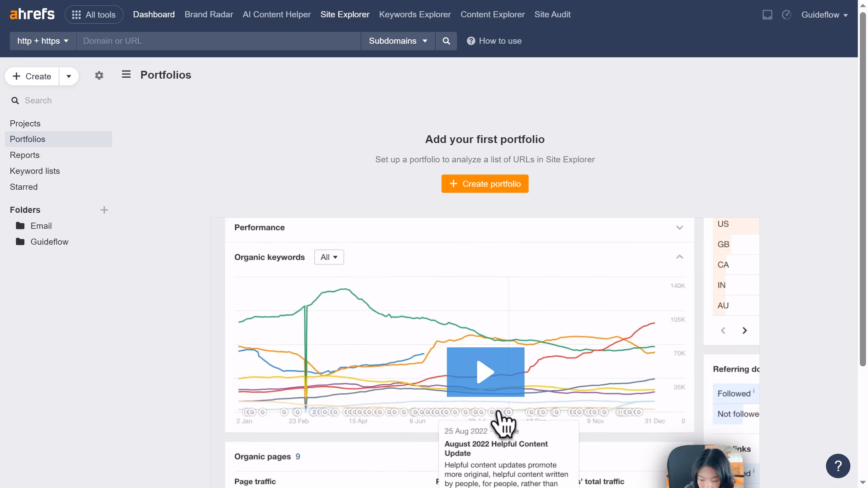This screenshot has width=868, height=488.
Task: Open the All tools grid menu
Action: (x=94, y=15)
